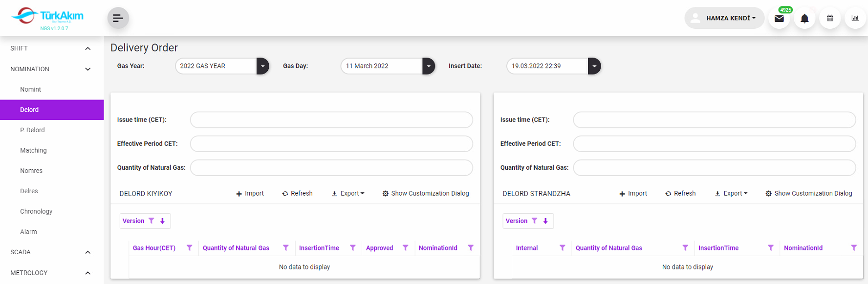Screen dimensions: 868x284
Task: Click the calendar icon in header
Action: pos(830,19)
